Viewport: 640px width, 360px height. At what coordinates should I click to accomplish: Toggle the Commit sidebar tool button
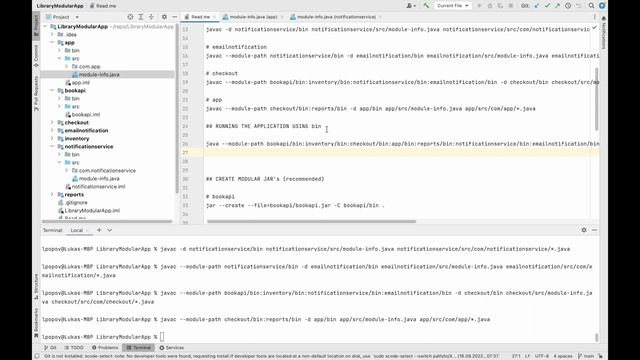36,56
